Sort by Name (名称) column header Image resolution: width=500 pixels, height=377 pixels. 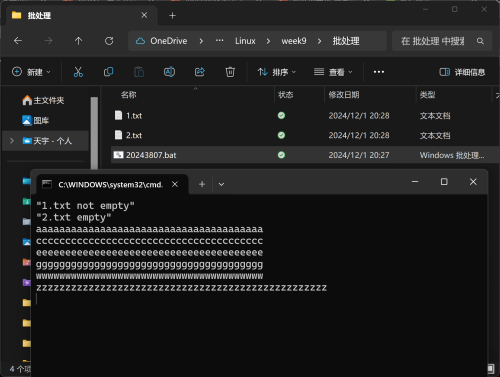click(128, 95)
